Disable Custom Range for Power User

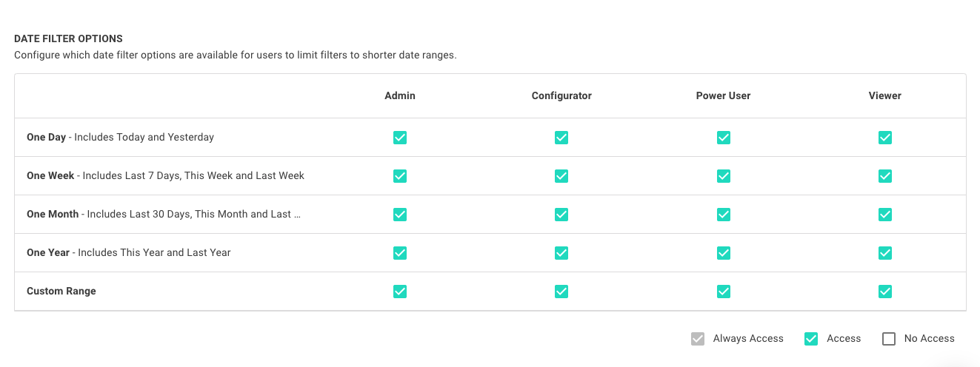(x=724, y=292)
